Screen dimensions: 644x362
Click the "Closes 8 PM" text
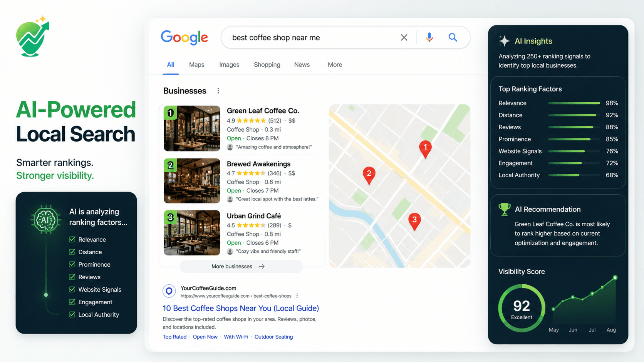point(262,138)
